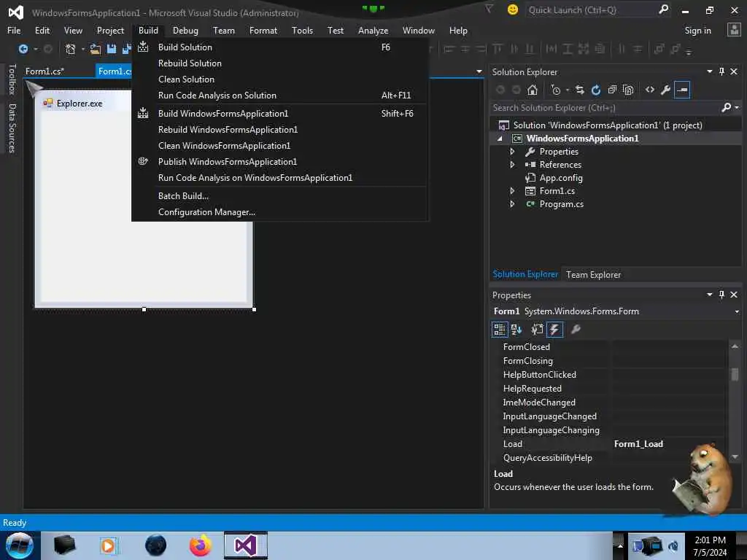Open the Windows Start orb
747x560 pixels.
pyautogui.click(x=20, y=545)
